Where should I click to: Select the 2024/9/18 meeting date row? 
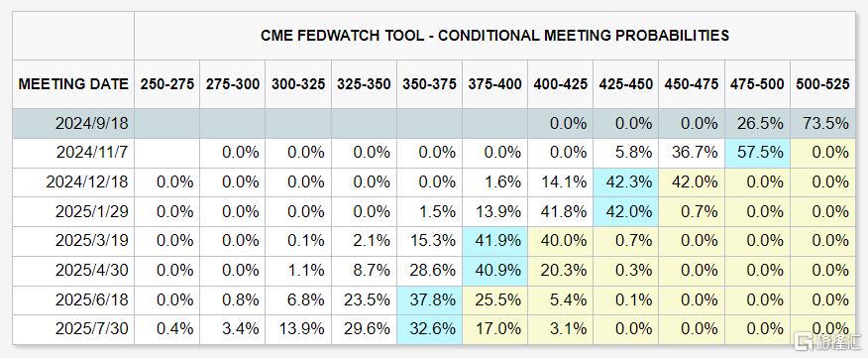[x=433, y=124]
